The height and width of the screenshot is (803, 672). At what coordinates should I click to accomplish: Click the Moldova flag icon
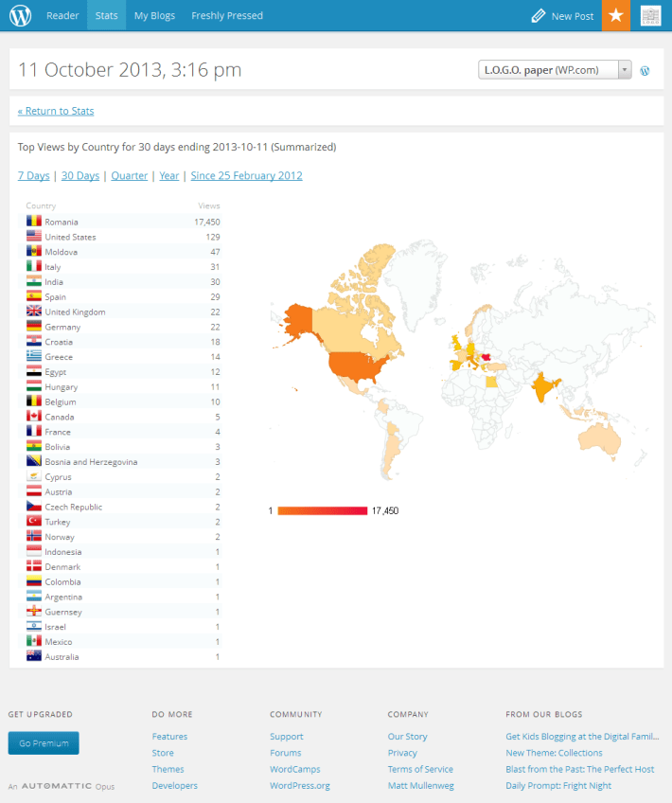pos(34,251)
